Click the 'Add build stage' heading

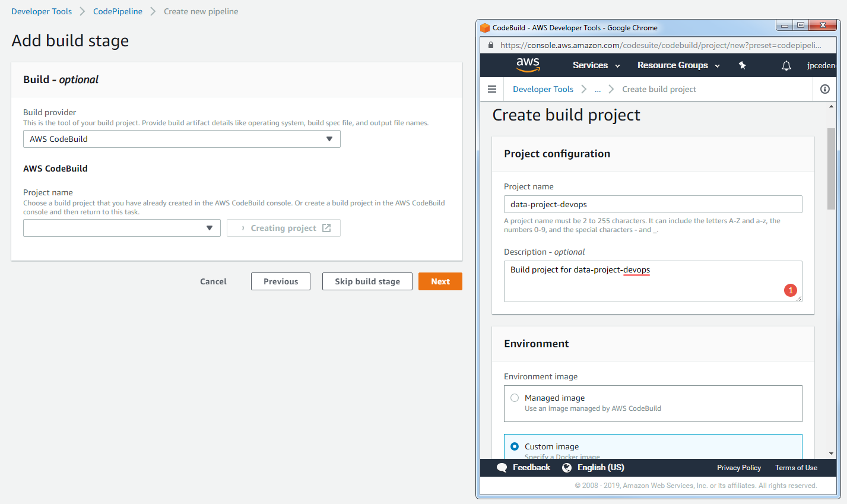pos(70,41)
